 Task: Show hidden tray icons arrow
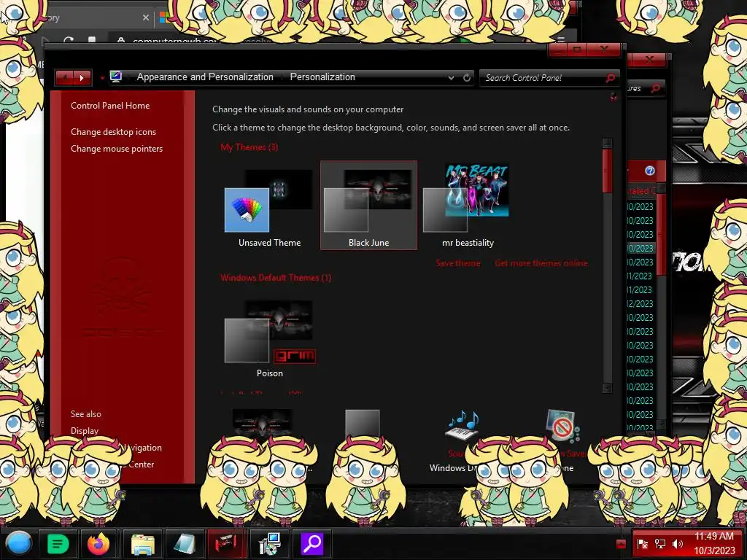(x=621, y=544)
